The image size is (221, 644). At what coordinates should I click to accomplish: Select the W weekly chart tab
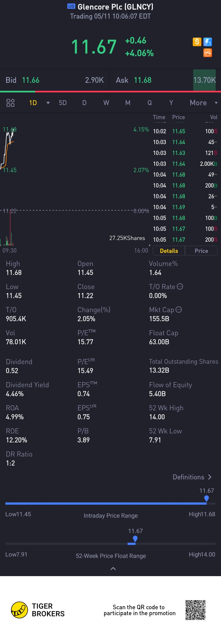(106, 103)
